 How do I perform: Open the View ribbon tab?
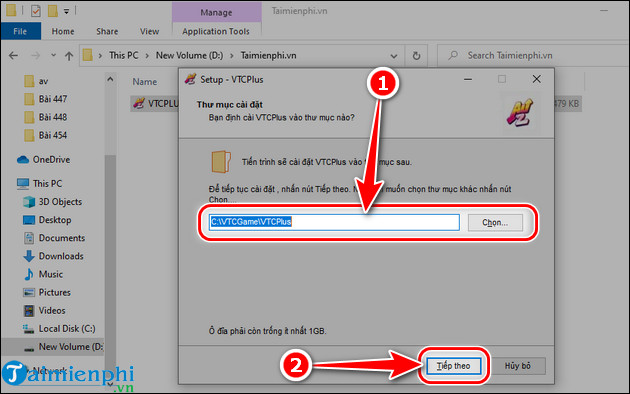(x=149, y=31)
